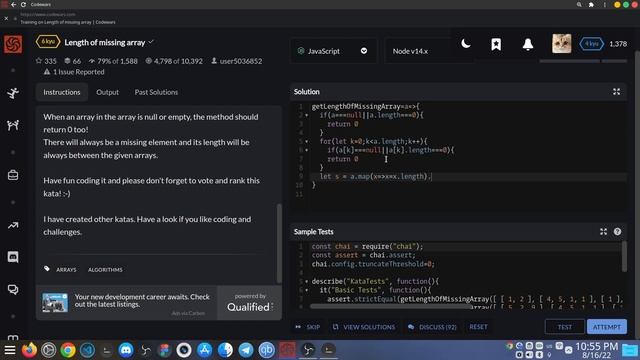Open notifications via the bell icon
The height and width of the screenshot is (360, 640).
click(528, 44)
